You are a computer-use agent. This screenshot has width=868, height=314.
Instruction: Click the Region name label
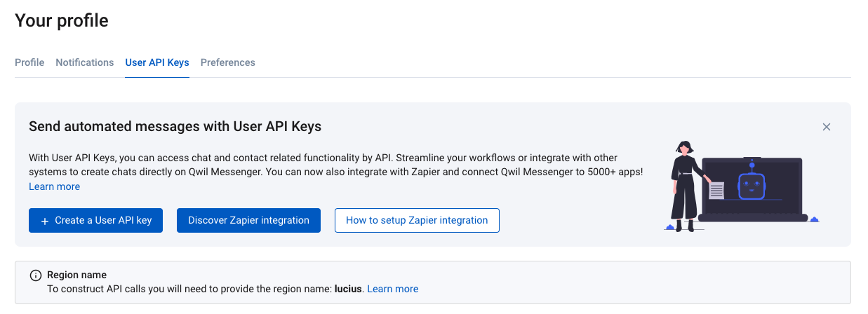(x=76, y=275)
